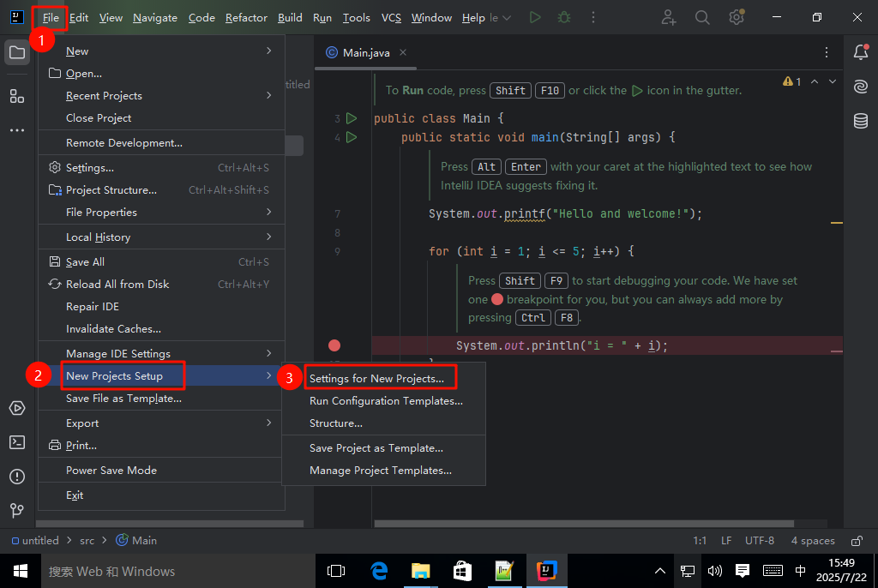Open IDE settings gear icon in toolbar
Screen dimensions: 878x588
click(737, 17)
